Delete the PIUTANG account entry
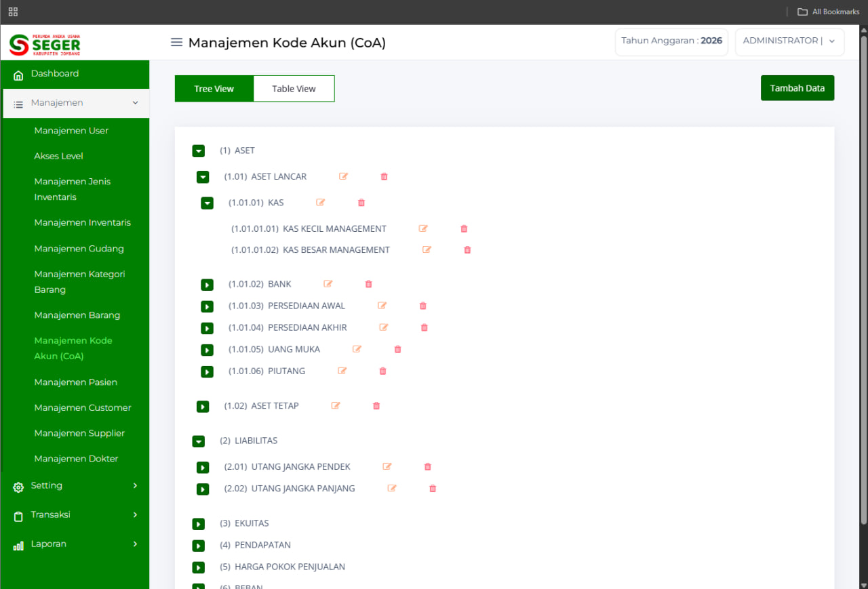Screen dimensions: 868x589 (x=383, y=371)
